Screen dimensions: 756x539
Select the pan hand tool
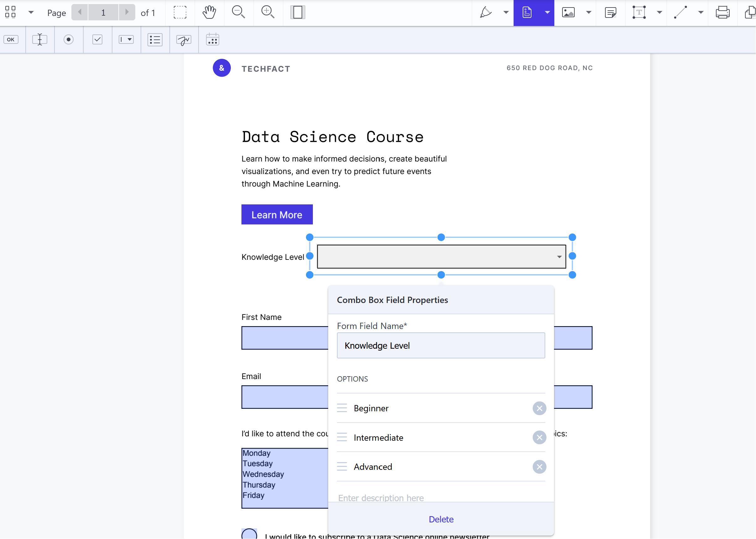tap(209, 13)
